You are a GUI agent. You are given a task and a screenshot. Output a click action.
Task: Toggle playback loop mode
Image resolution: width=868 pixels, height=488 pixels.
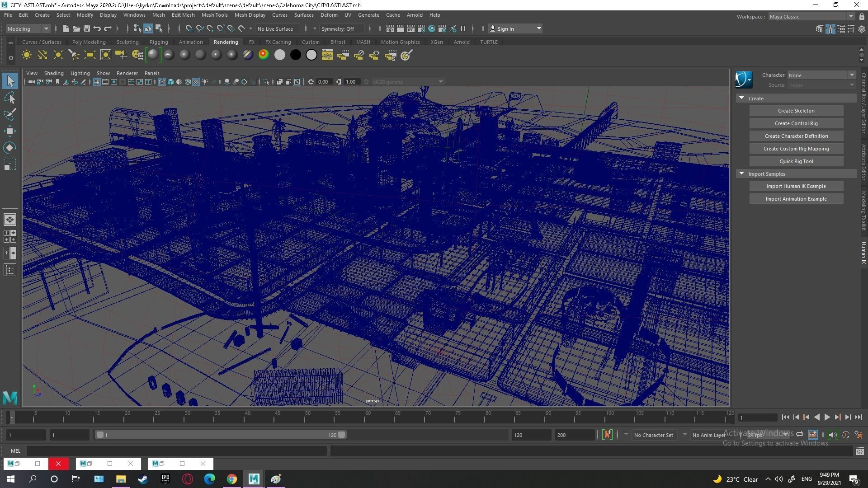point(799,435)
